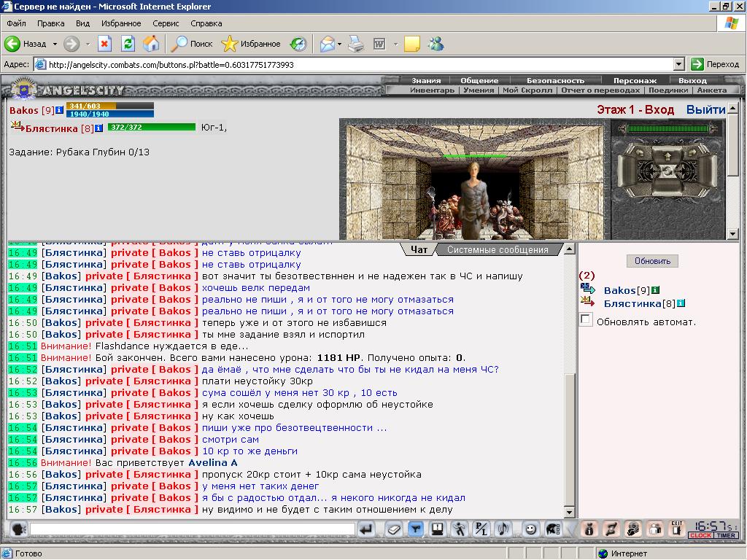The image size is (747, 560).
Task: Expand the Назад button history dropdown
Action: point(55,44)
